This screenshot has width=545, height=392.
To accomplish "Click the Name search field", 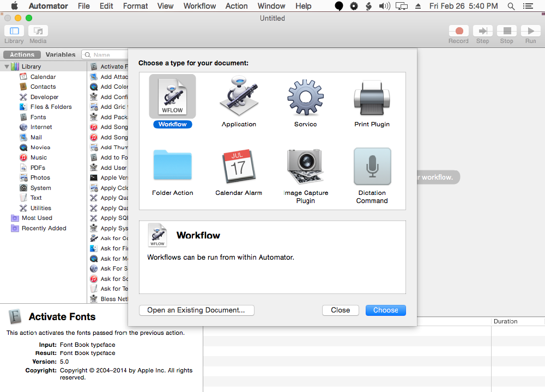I will [x=105, y=54].
